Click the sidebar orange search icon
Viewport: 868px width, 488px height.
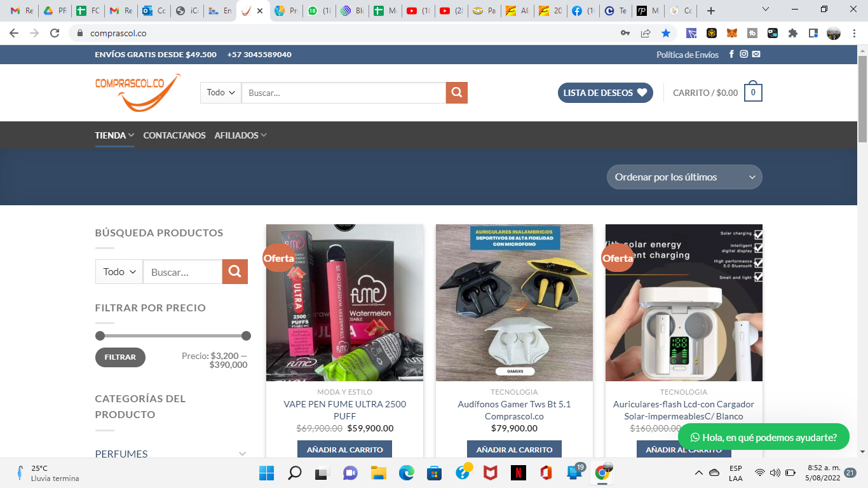click(x=234, y=272)
